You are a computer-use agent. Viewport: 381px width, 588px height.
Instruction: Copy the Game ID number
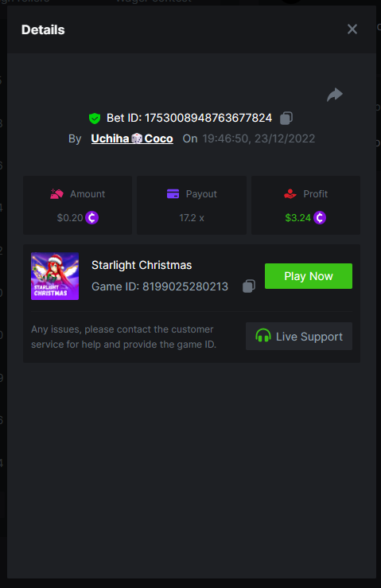[249, 286]
